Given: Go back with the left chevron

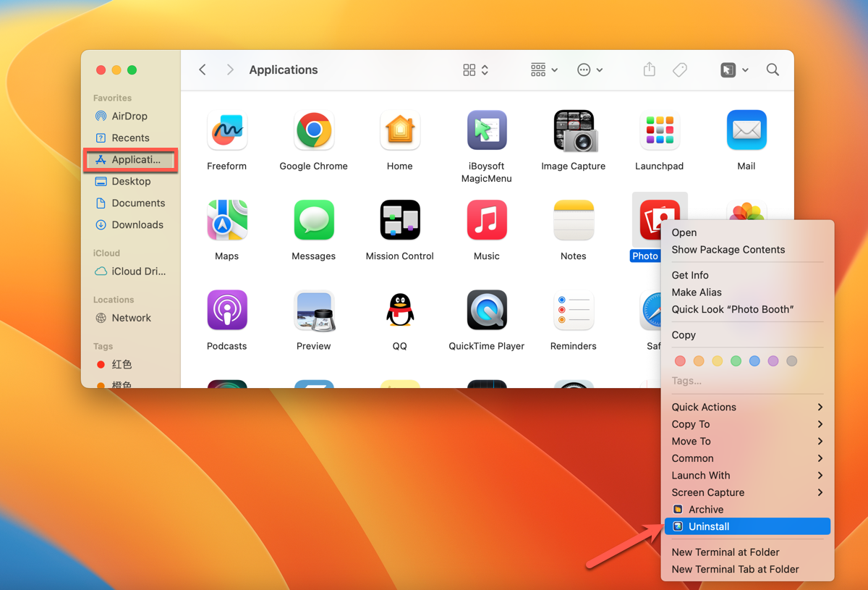Looking at the screenshot, I should (203, 69).
